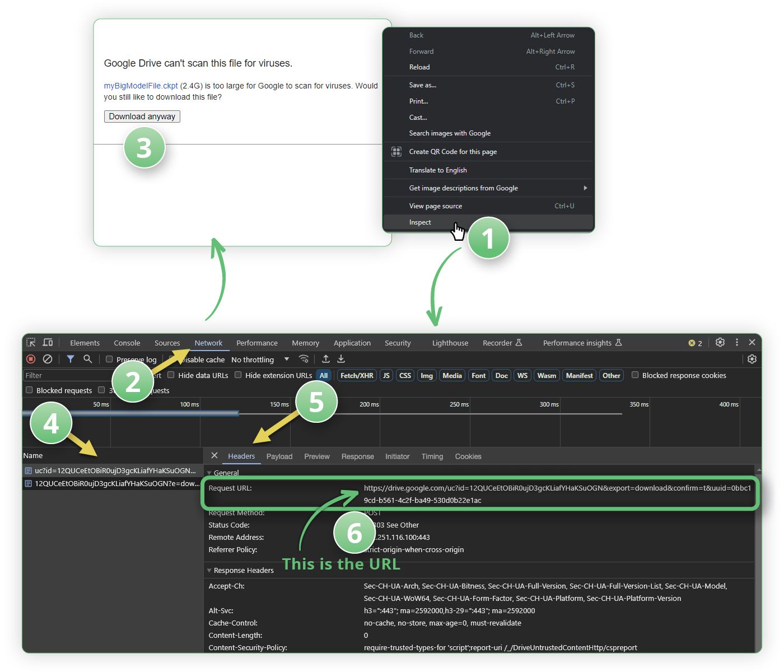Stop recording network log

pyautogui.click(x=31, y=359)
